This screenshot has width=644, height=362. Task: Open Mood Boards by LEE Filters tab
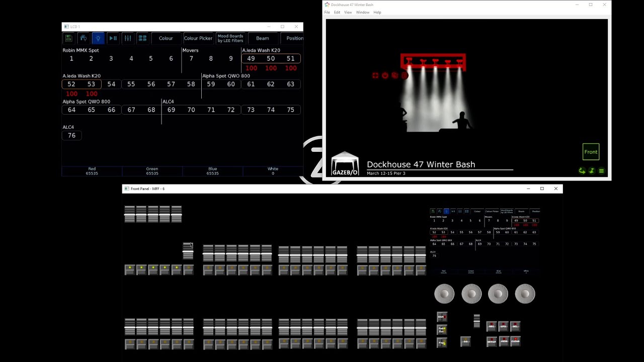point(230,38)
